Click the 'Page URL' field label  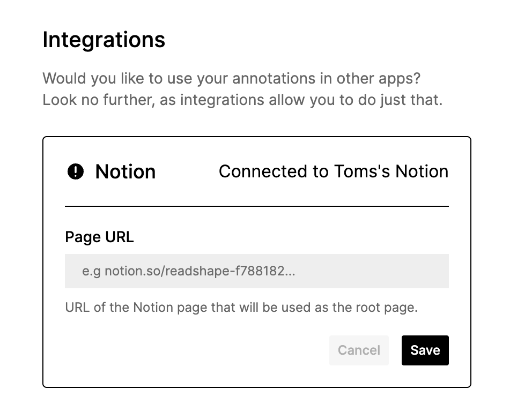click(99, 237)
